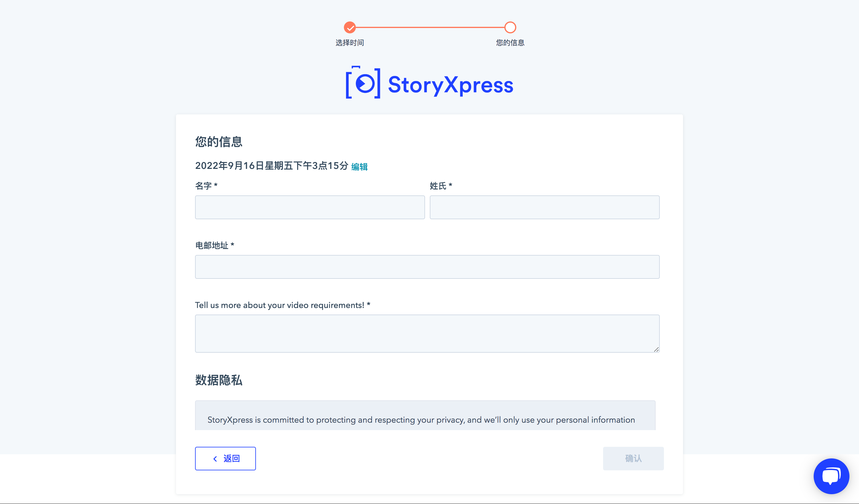
Task: Click the progress line between steps
Action: click(x=430, y=27)
